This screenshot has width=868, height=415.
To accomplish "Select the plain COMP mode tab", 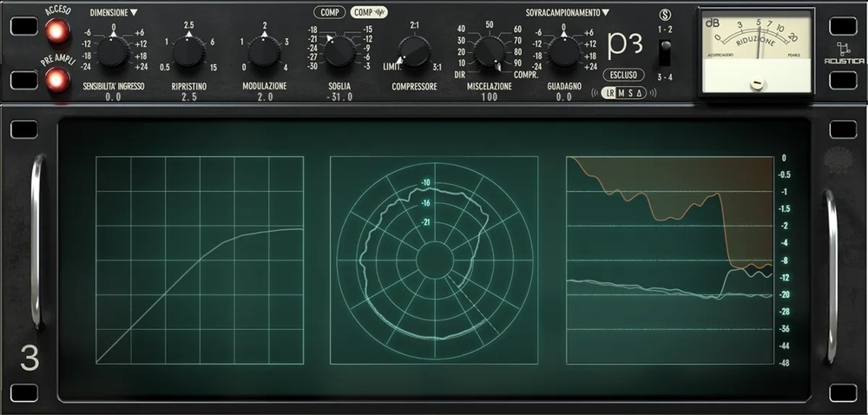I will click(x=329, y=13).
